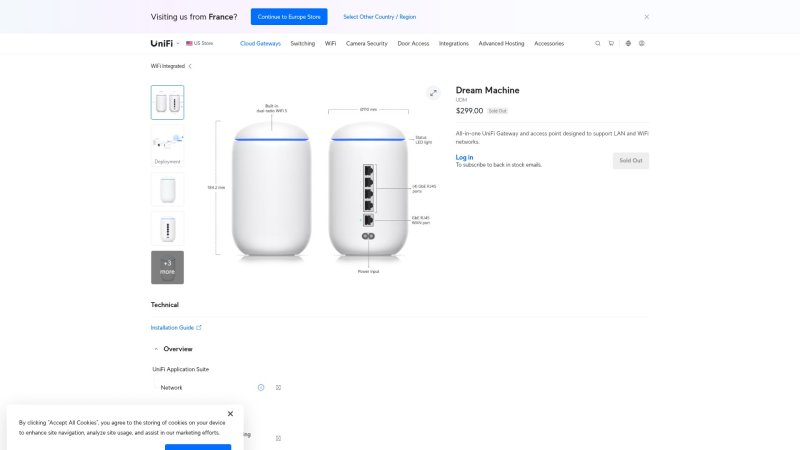This screenshot has width=800, height=450.
Task: Open Integrations menu
Action: pyautogui.click(x=454, y=43)
